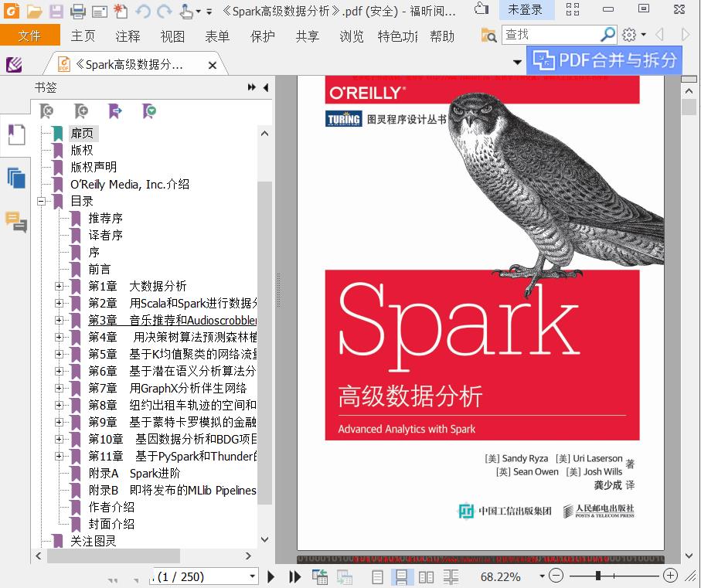Image resolution: width=701 pixels, height=588 pixels.
Task: Click the Foxit logo icon in title bar
Action: coord(11,10)
